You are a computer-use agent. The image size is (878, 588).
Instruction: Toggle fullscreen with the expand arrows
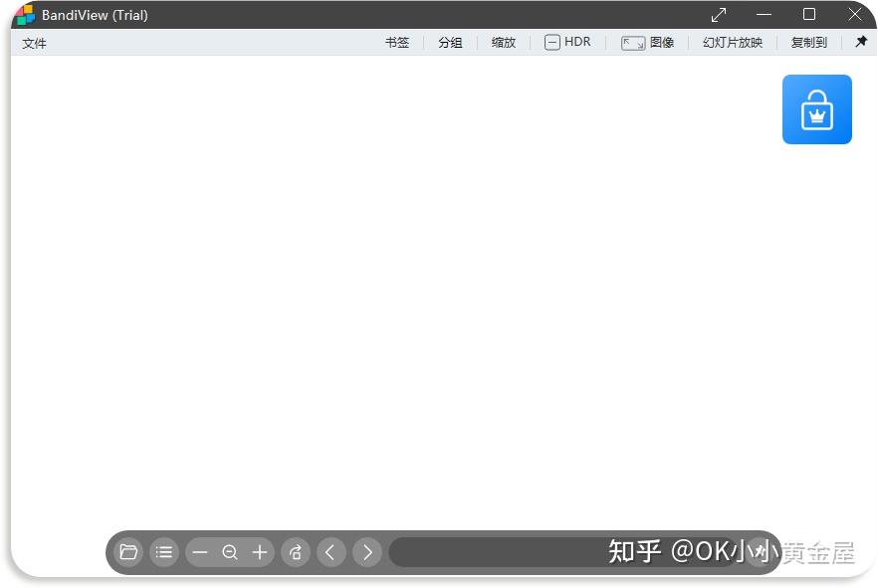click(x=719, y=14)
